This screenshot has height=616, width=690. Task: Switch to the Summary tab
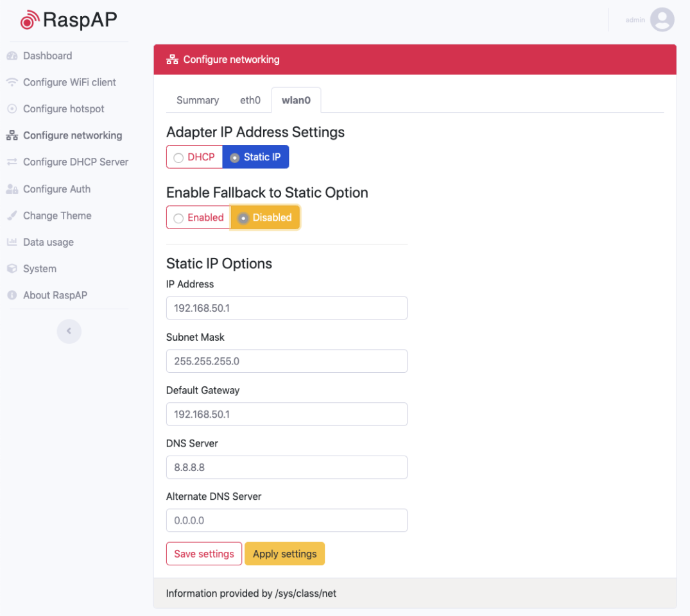[x=198, y=100]
